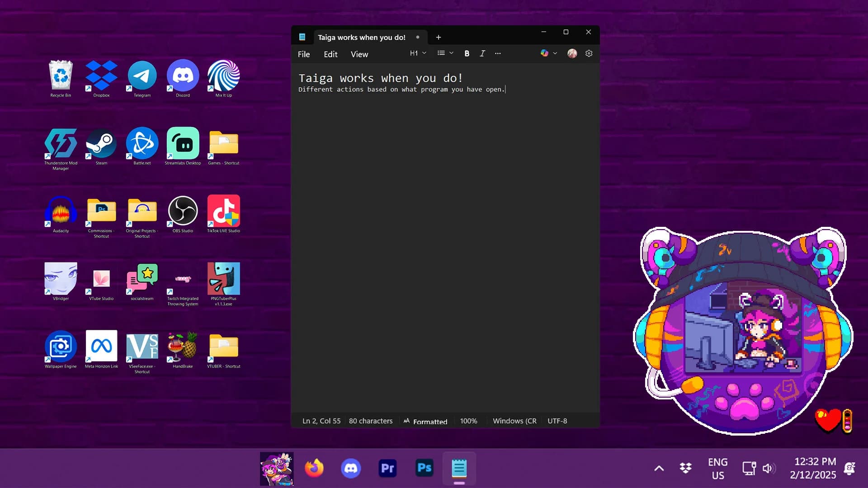Toggle bold formatting in Notepad

coord(467,53)
